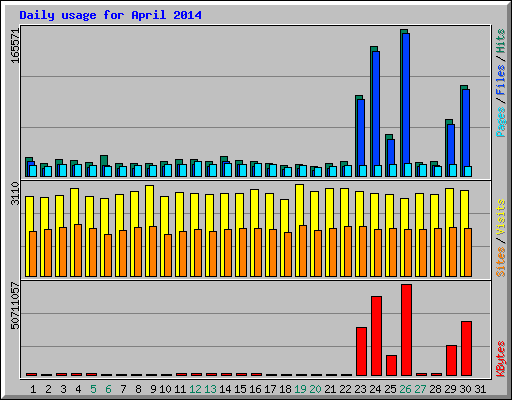The height and width of the screenshot is (400, 512).
Task: Select day label 25 on the x-axis
Action: click(390, 389)
